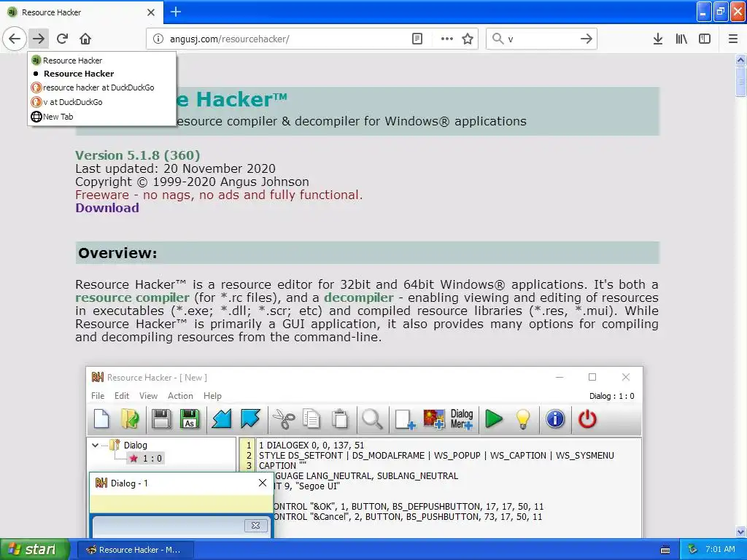Click the forward navigation arrow button
Screen dimensions: 747x560
point(39,39)
